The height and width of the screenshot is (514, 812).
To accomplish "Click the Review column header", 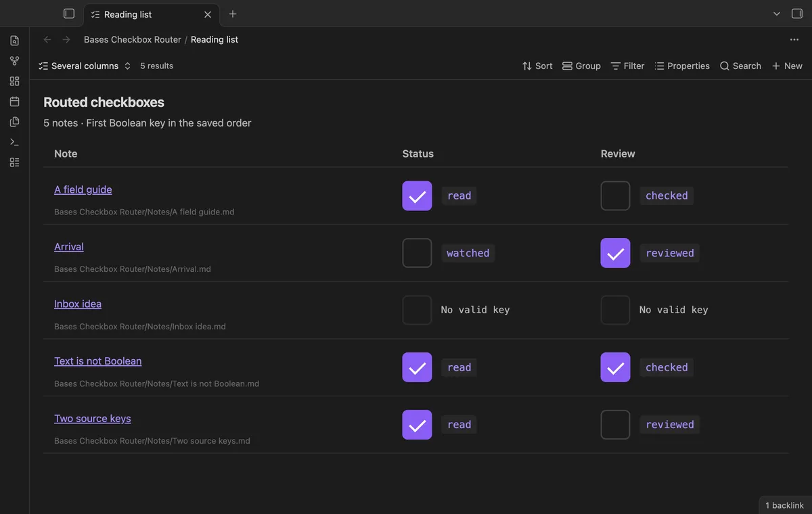I will (618, 154).
